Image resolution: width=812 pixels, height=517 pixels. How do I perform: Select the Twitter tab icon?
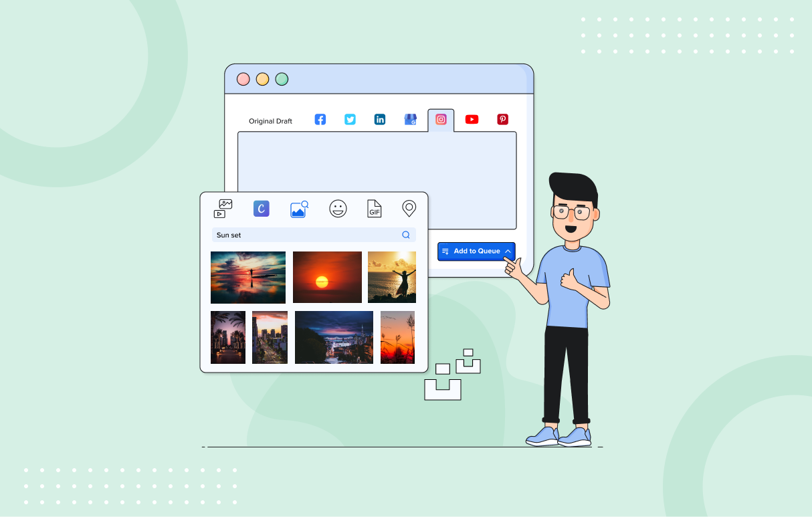click(350, 119)
